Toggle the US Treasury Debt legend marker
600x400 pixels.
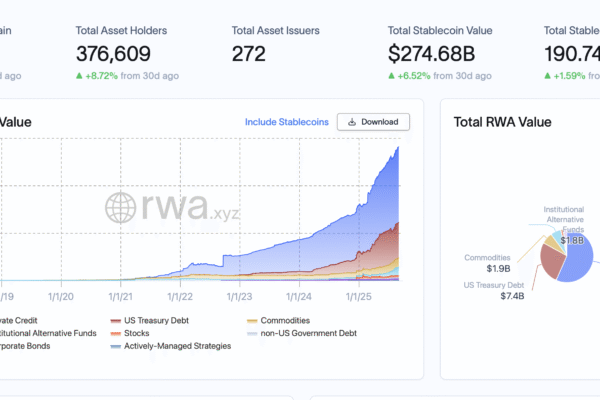118,320
